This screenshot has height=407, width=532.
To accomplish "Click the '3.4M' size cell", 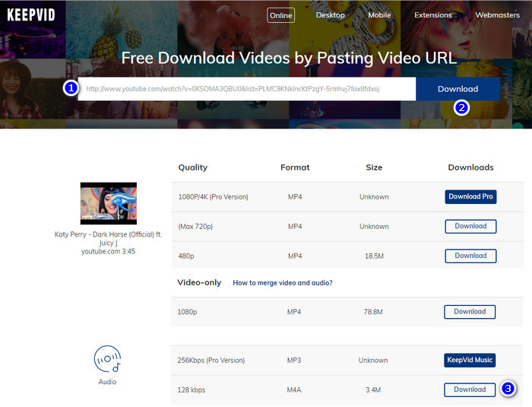I will [373, 390].
